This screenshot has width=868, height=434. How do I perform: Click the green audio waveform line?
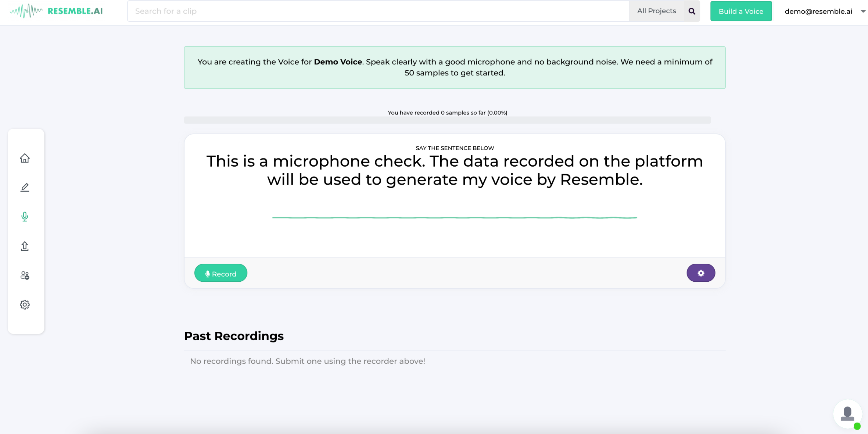[455, 218]
